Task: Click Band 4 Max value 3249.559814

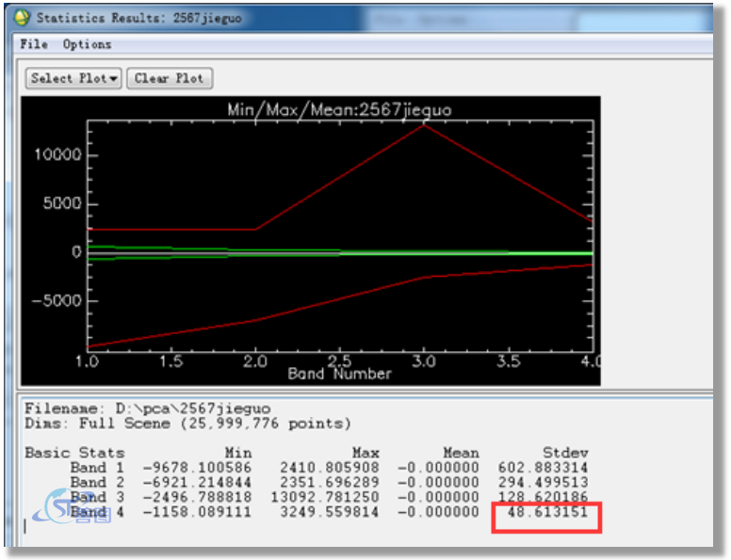Action: point(330,512)
